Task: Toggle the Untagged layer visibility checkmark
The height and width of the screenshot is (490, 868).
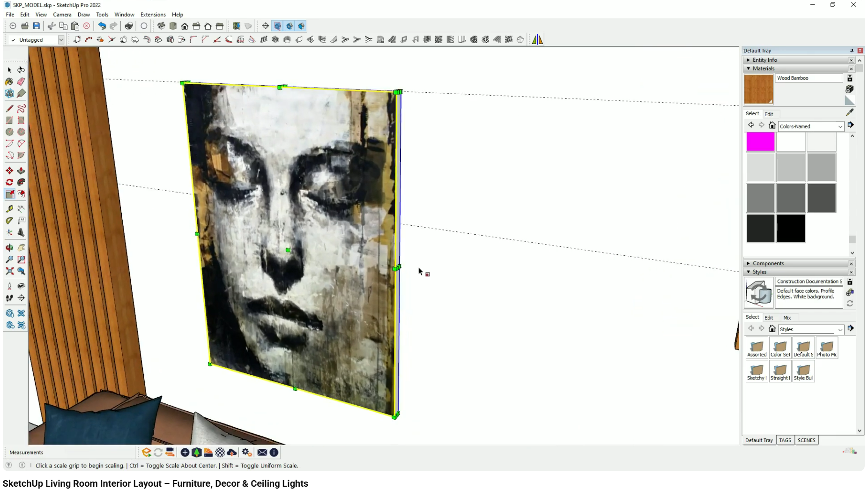Action: 14,40
